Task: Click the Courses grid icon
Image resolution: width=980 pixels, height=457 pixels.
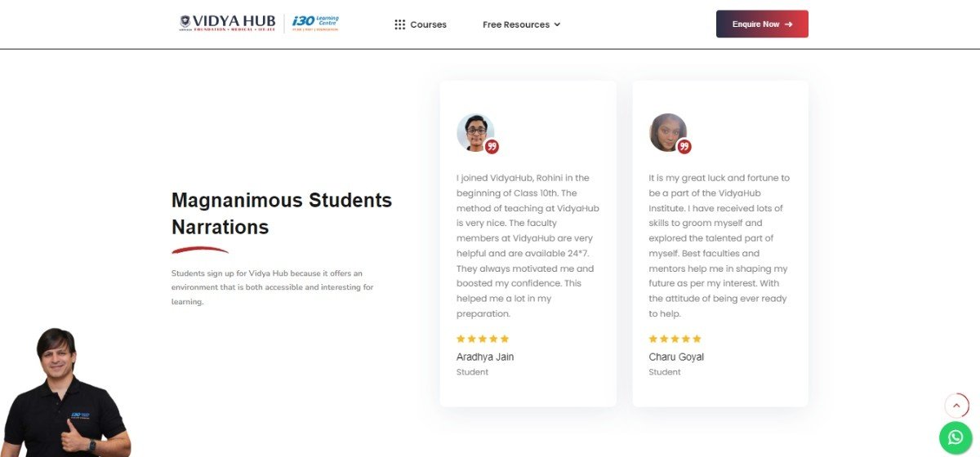Action: tap(399, 24)
